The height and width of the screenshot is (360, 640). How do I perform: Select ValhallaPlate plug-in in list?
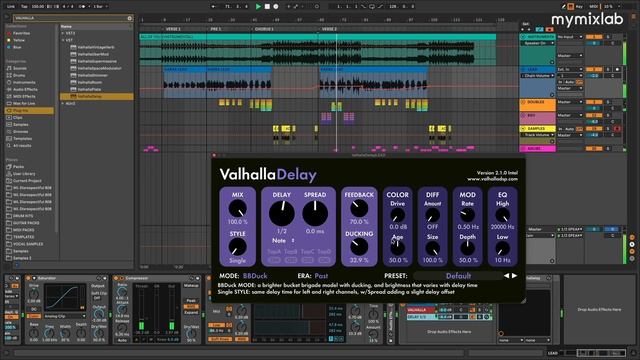click(89, 89)
